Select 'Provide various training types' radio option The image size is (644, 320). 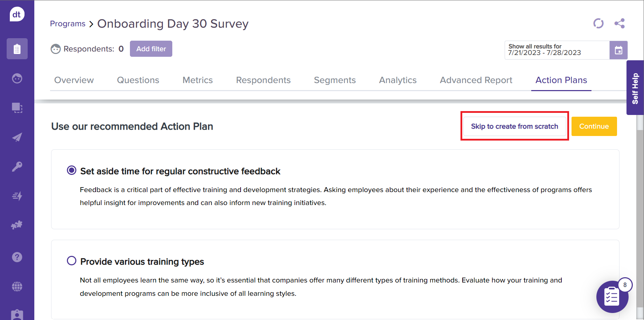tap(71, 261)
